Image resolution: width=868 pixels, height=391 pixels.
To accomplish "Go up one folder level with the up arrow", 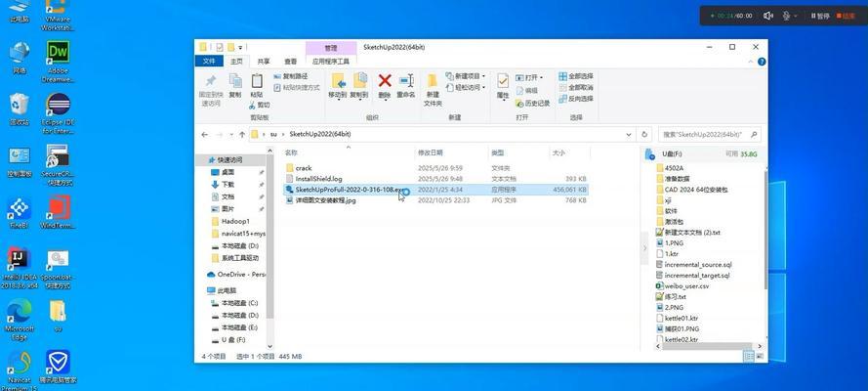I will pos(242,135).
